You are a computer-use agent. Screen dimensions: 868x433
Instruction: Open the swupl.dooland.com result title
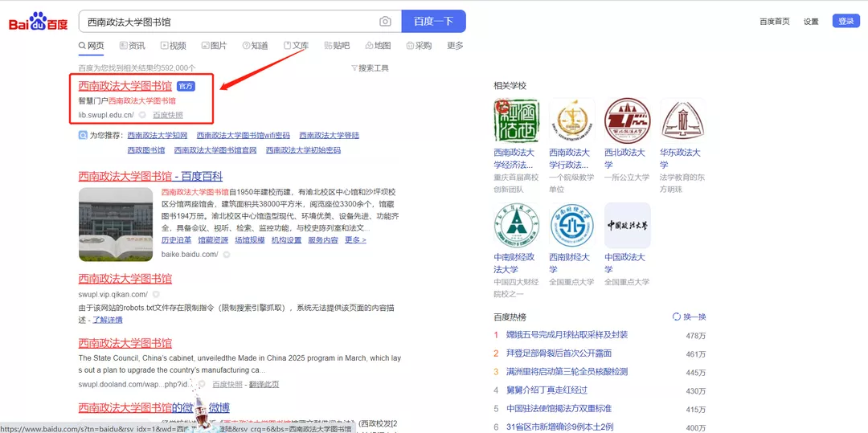click(125, 342)
